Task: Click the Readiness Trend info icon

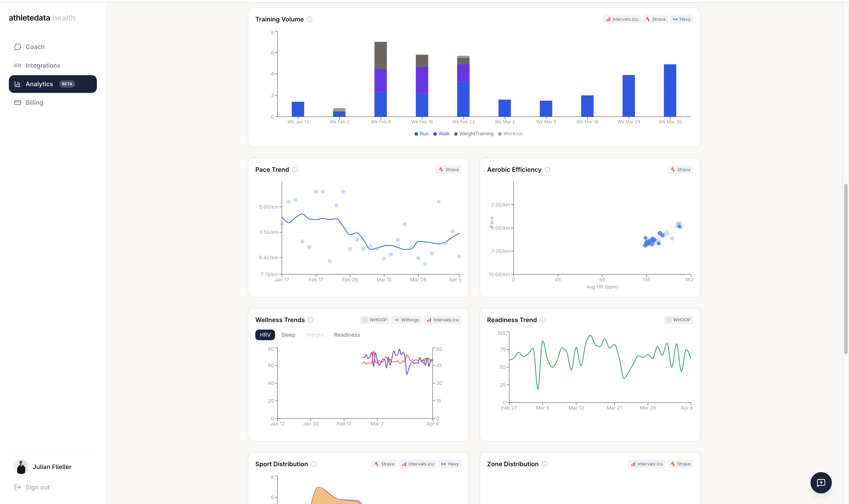Action: pyautogui.click(x=543, y=320)
